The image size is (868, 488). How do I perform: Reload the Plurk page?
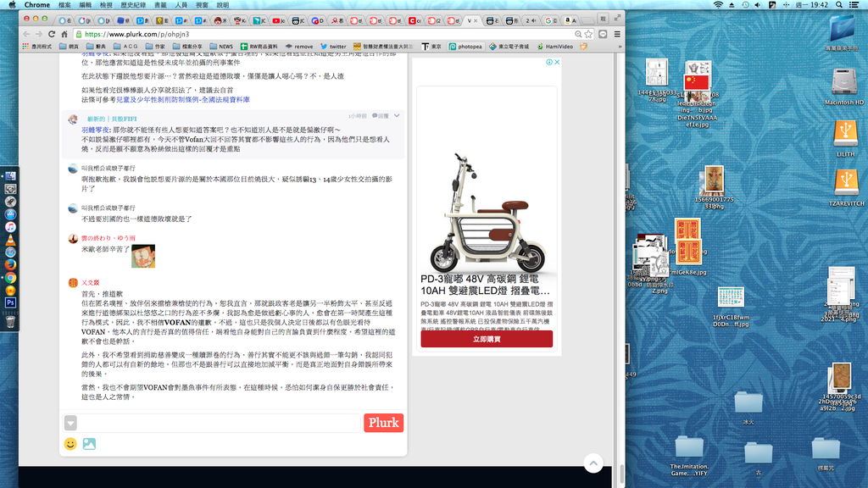(x=52, y=34)
